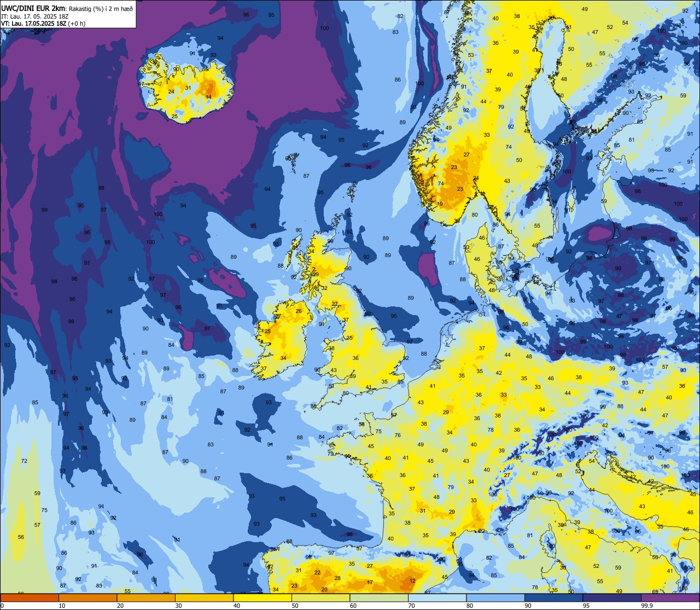Pick the 60–70 pale green legend swatch
Screen dimensions: 700x610
tap(379, 598)
